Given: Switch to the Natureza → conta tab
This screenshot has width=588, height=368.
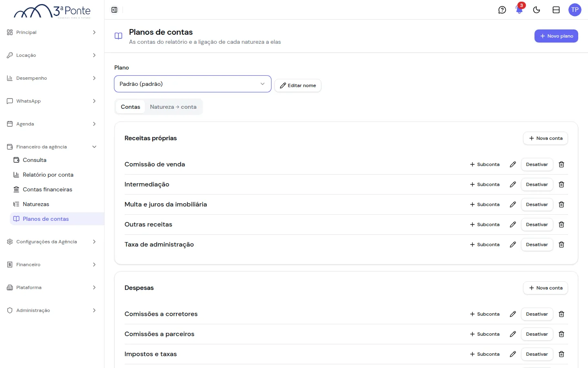Looking at the screenshot, I should (x=173, y=107).
